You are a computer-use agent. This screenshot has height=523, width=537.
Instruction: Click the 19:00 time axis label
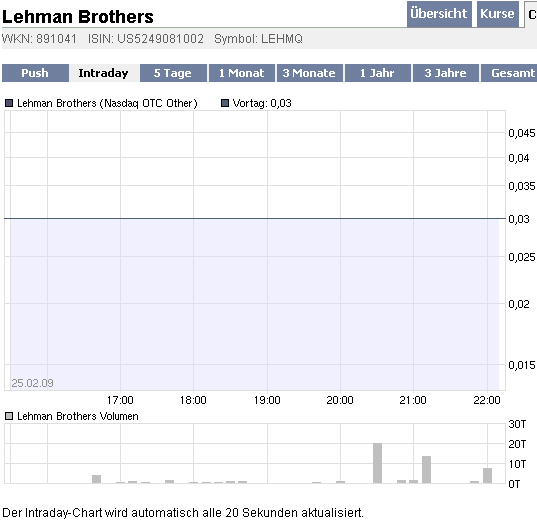[267, 400]
